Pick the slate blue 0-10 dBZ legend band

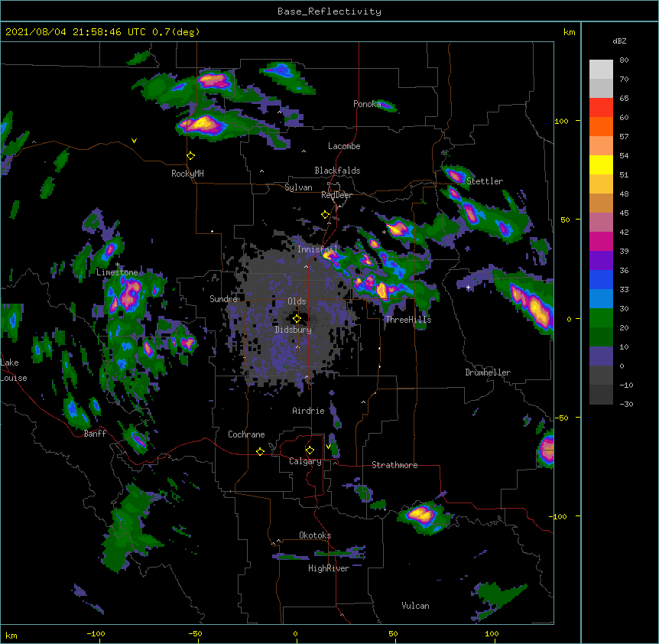(x=601, y=356)
